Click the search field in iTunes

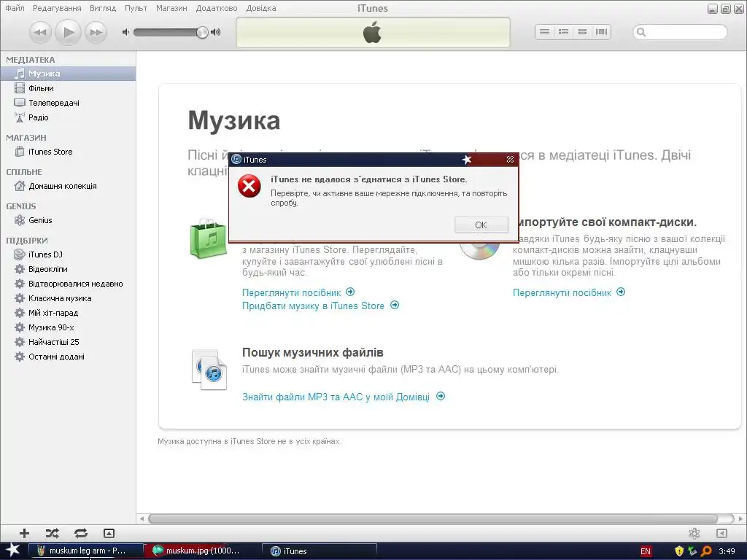click(680, 32)
